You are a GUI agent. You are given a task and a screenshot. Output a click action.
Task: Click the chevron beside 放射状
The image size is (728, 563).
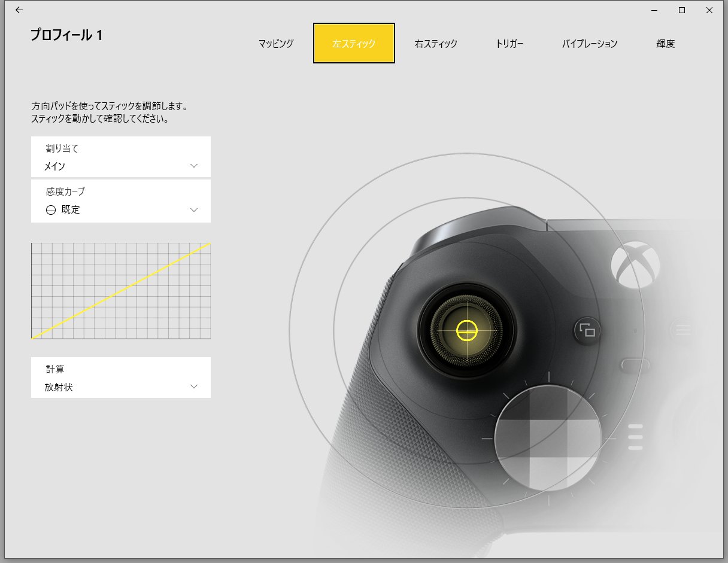[194, 387]
